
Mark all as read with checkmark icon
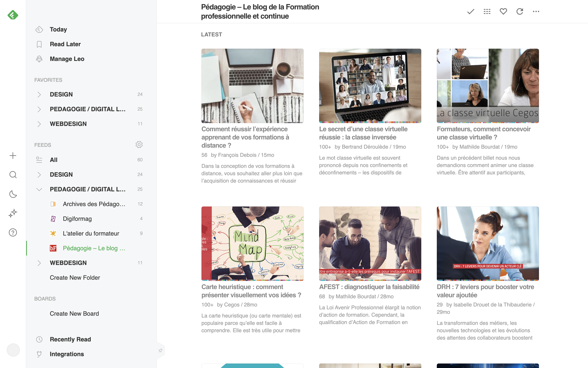pyautogui.click(x=471, y=11)
